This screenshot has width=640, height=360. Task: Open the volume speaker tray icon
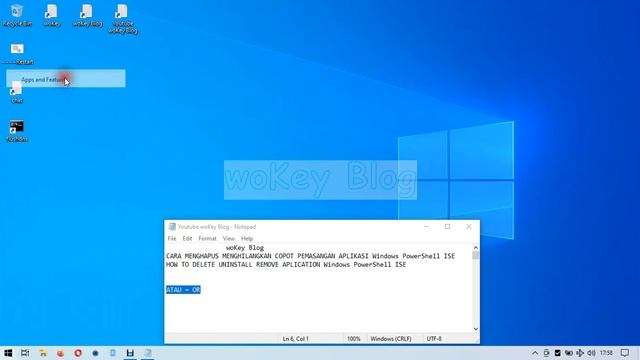591,353
